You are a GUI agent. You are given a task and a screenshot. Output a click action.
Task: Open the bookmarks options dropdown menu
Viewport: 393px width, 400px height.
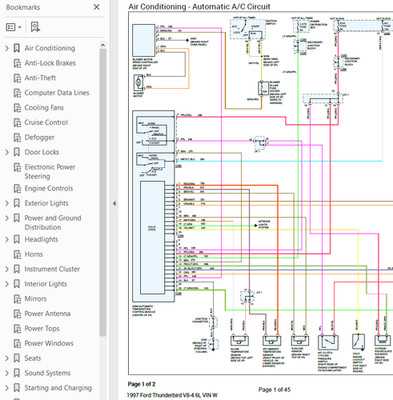click(14, 27)
